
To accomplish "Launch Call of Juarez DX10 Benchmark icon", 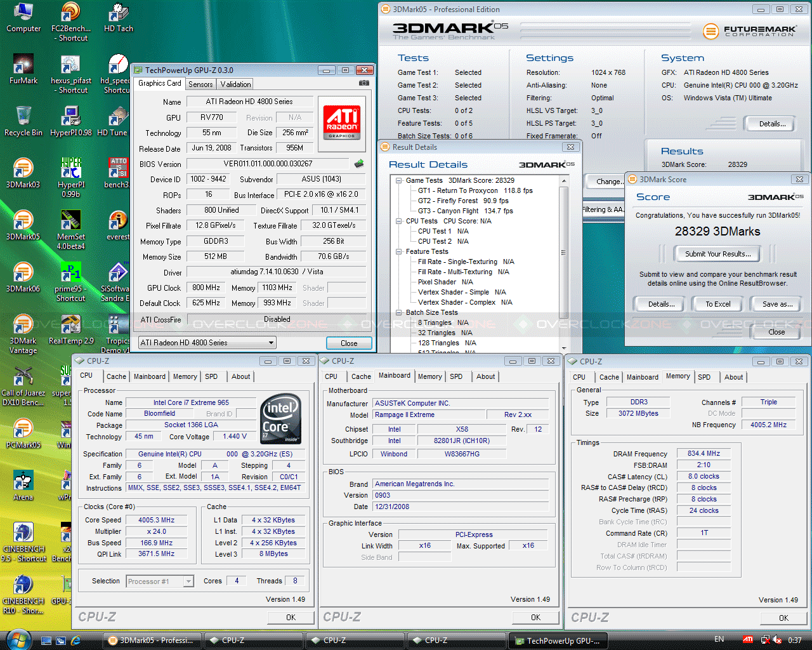I will pos(23,387).
